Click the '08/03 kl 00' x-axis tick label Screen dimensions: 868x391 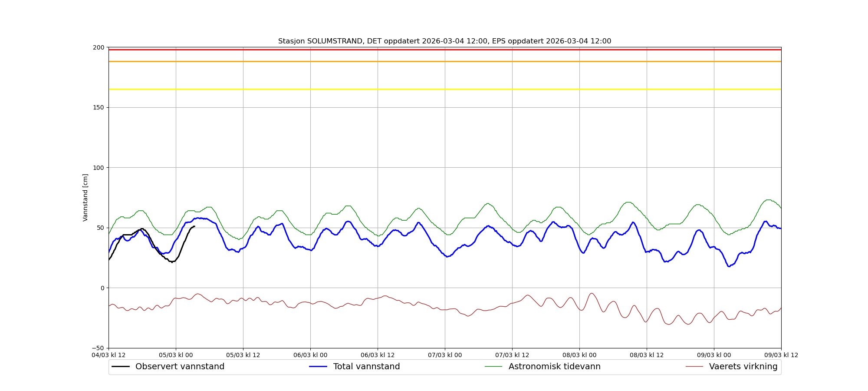click(579, 355)
